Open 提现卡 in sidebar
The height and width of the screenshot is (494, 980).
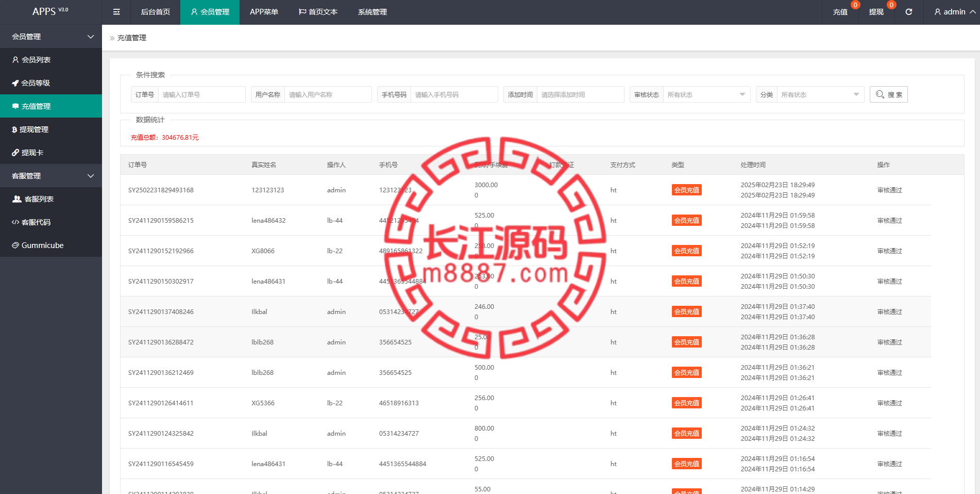(51, 153)
